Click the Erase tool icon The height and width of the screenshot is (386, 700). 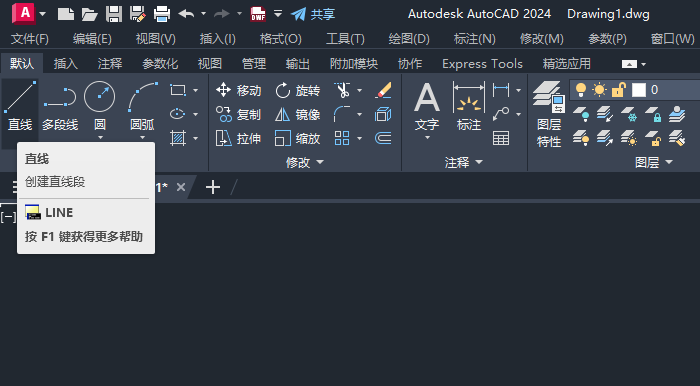(x=383, y=90)
